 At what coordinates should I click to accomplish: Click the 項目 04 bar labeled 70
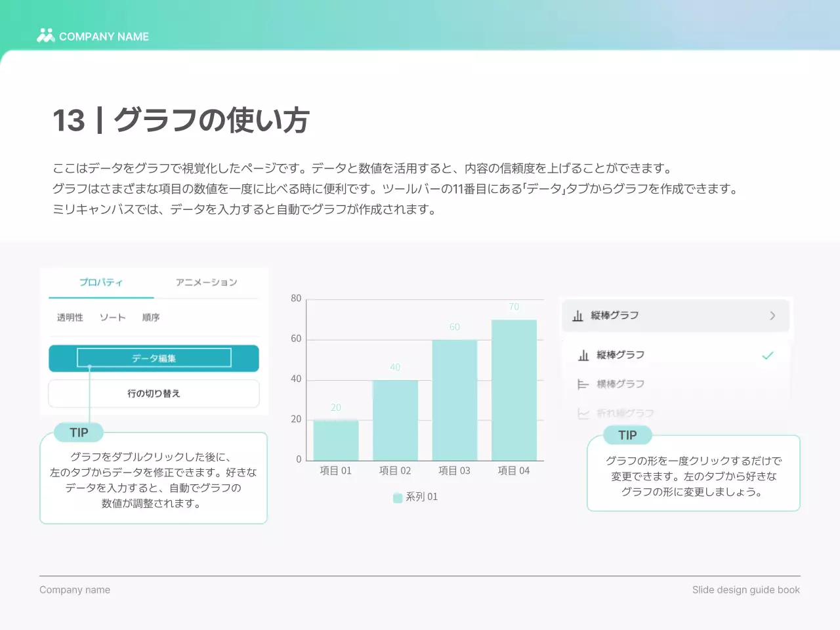coord(514,390)
